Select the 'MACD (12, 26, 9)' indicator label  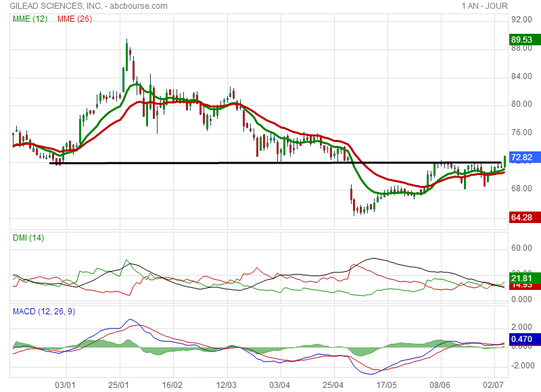44,312
